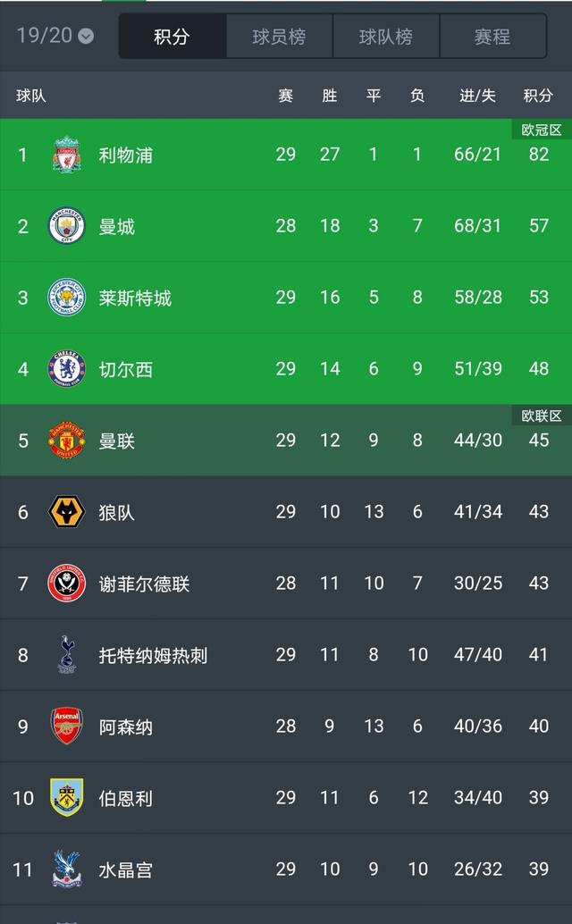Viewport: 572px width, 924px height.
Task: Click the Burnley club crest
Action: pos(66,797)
